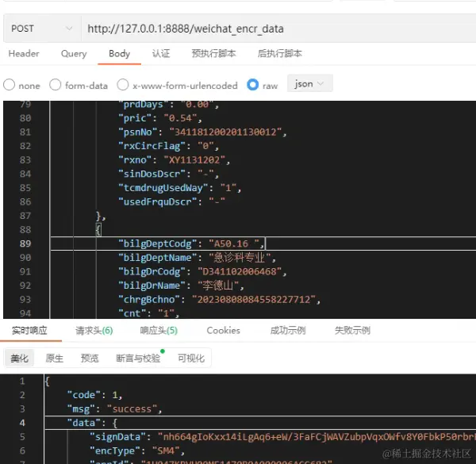Click the "bilgDrName" line in editor

[181, 286]
